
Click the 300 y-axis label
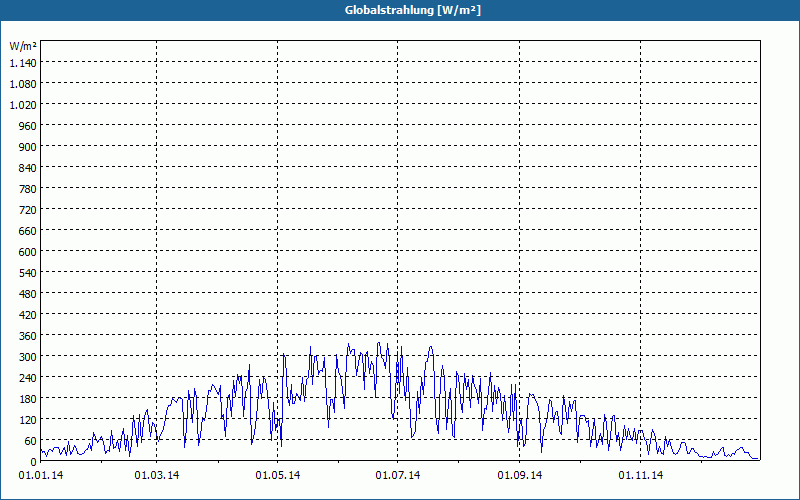point(29,357)
